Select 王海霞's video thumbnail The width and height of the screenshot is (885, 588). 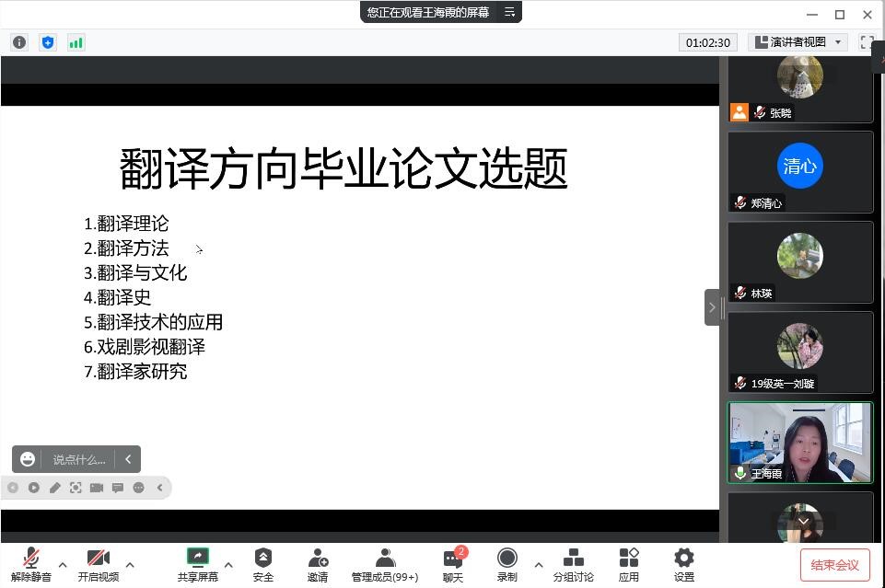pyautogui.click(x=799, y=443)
